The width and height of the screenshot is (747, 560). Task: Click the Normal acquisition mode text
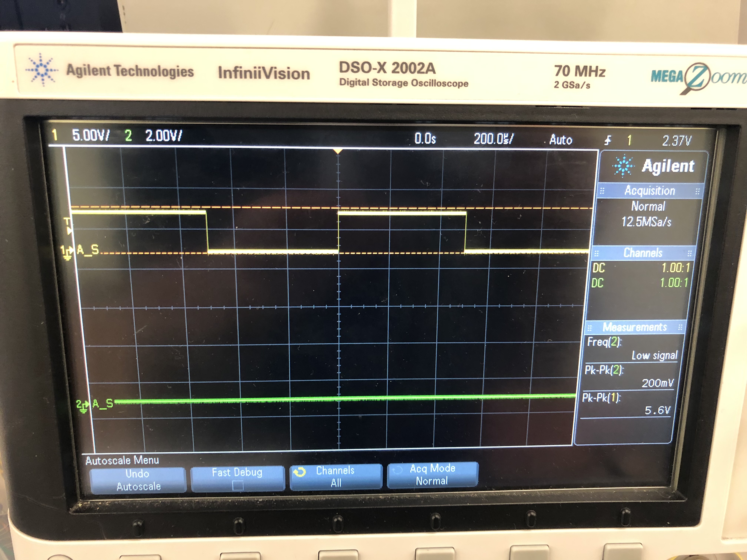point(648,206)
